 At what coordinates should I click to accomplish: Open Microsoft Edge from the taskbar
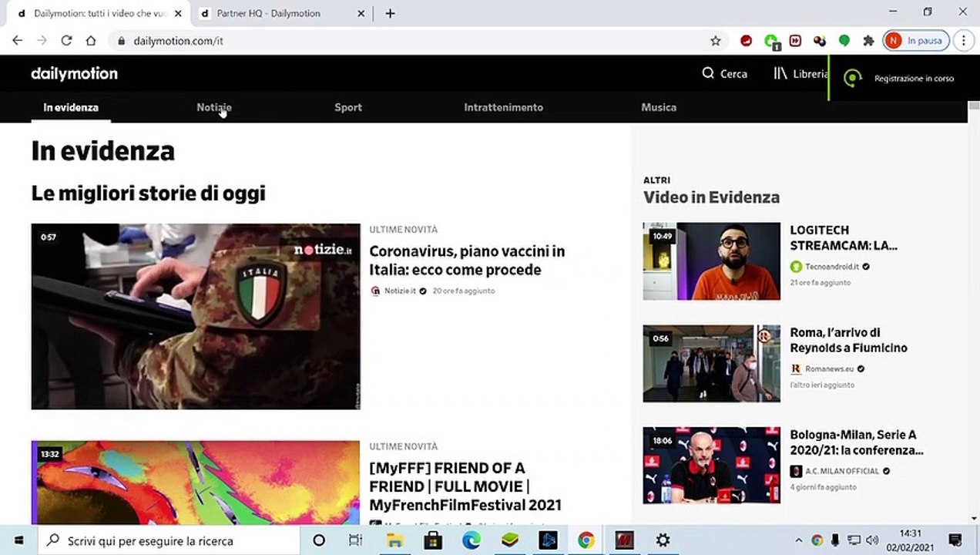click(471, 540)
